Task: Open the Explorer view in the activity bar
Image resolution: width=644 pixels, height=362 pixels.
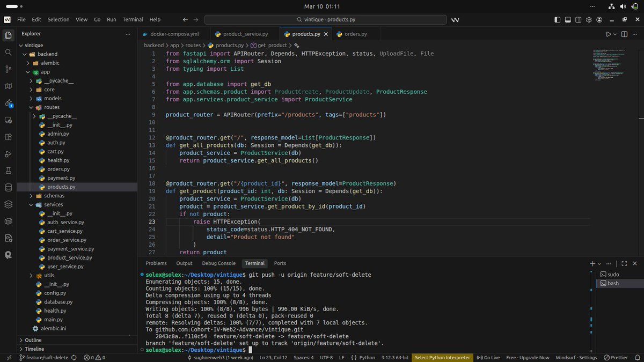Action: coord(8,35)
